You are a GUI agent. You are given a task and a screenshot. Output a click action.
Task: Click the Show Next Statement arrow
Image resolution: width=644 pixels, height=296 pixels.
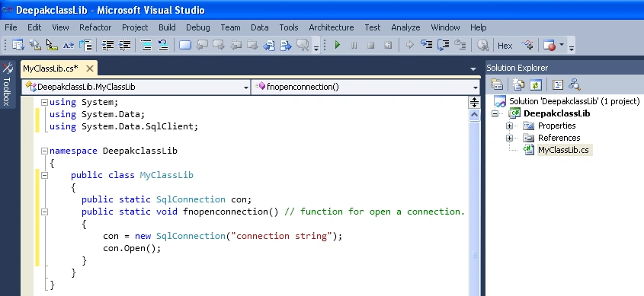[409, 45]
